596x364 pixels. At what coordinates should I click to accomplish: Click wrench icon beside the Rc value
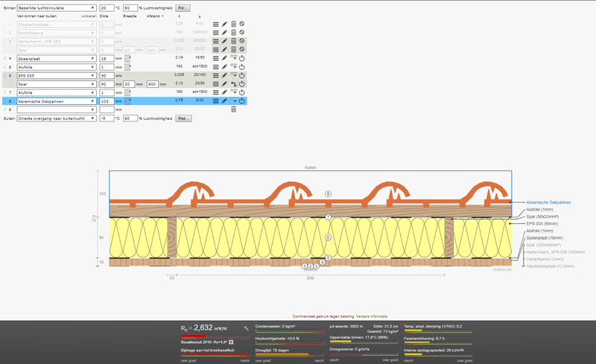point(244,328)
